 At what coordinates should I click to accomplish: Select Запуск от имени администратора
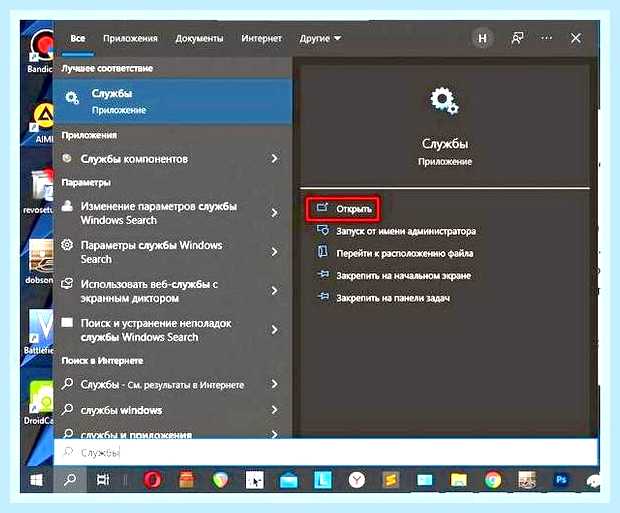(x=406, y=231)
